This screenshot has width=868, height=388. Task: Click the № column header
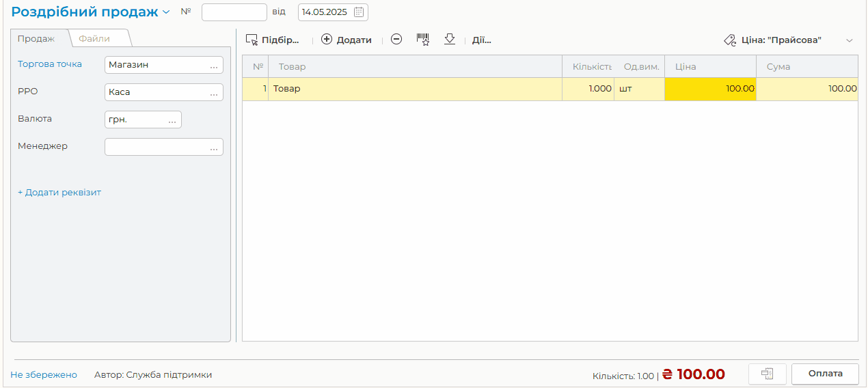(x=256, y=67)
